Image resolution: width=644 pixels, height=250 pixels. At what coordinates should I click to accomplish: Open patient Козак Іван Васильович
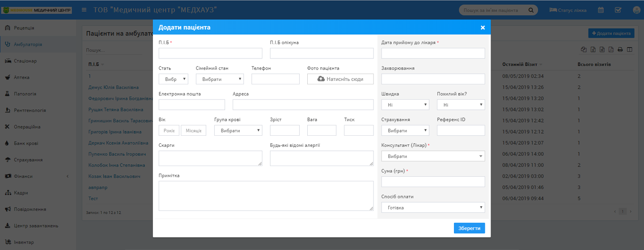114,176
